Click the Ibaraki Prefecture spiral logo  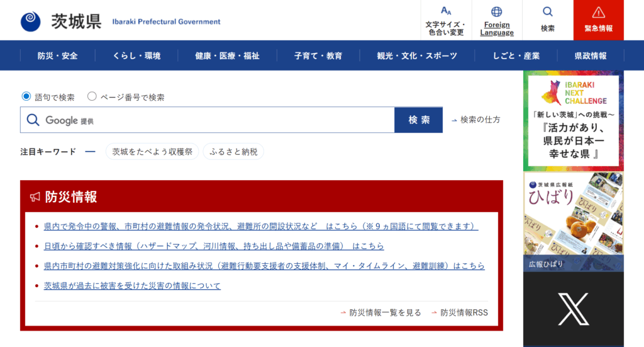pyautogui.click(x=30, y=21)
